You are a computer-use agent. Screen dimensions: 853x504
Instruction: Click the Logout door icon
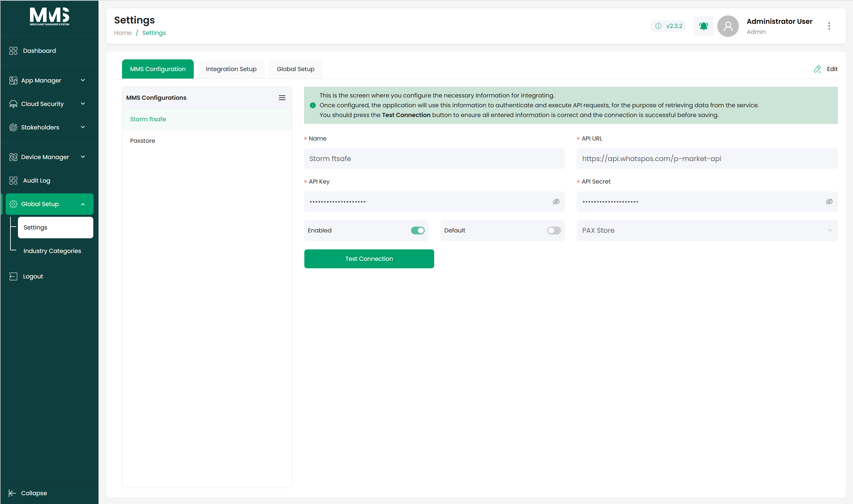click(x=13, y=276)
